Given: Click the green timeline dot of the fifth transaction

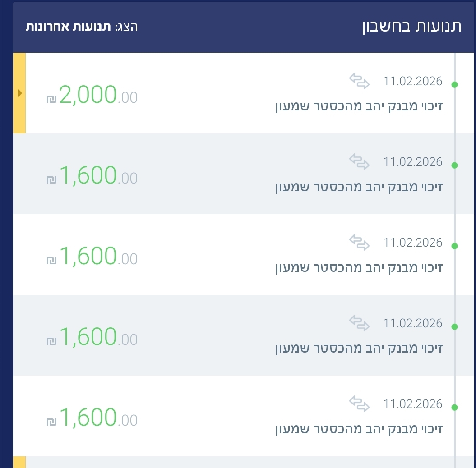Looking at the screenshot, I should pyautogui.click(x=454, y=408).
